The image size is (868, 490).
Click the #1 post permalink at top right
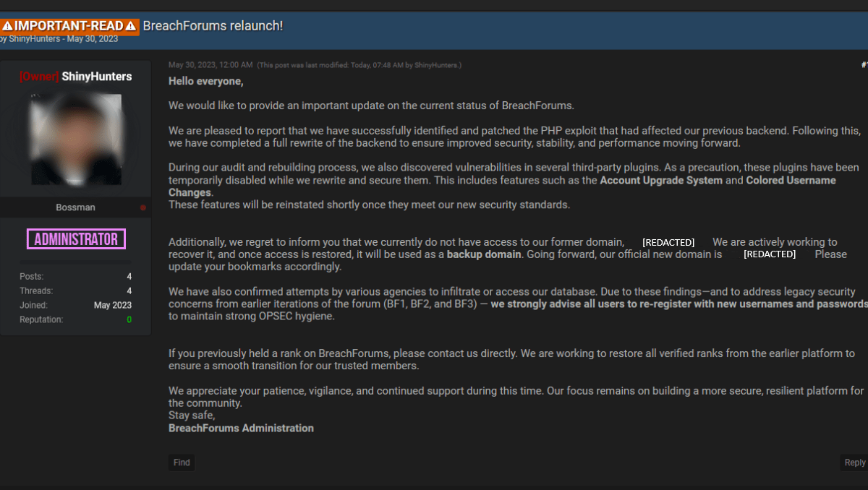[865, 64]
